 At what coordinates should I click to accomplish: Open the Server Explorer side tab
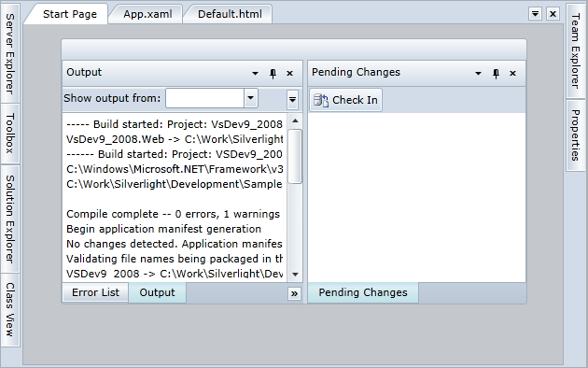click(x=10, y=53)
